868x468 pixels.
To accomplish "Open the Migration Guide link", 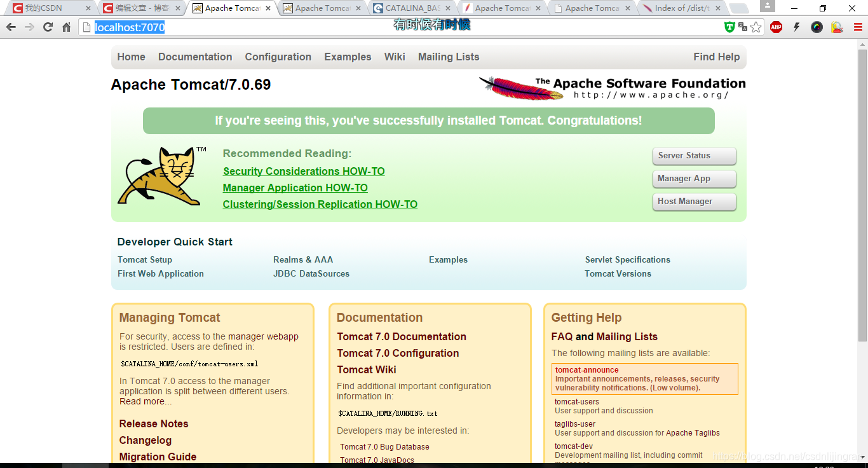I will 158,457.
